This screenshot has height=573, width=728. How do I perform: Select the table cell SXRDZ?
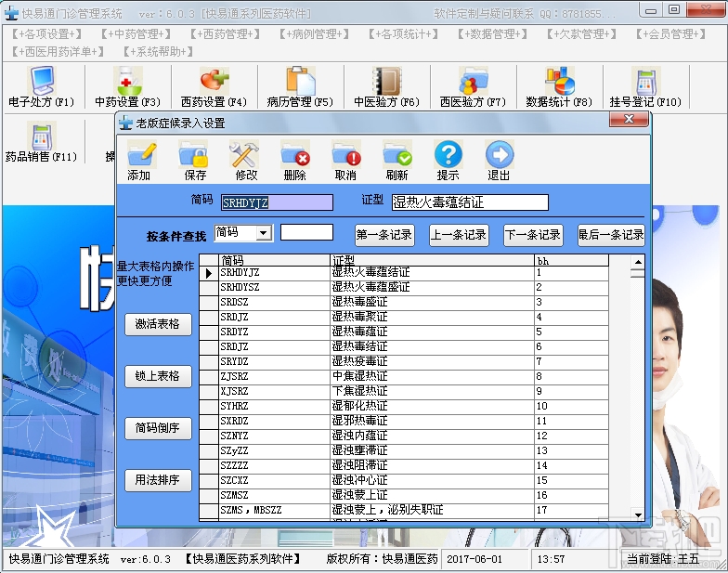pyautogui.click(x=274, y=422)
